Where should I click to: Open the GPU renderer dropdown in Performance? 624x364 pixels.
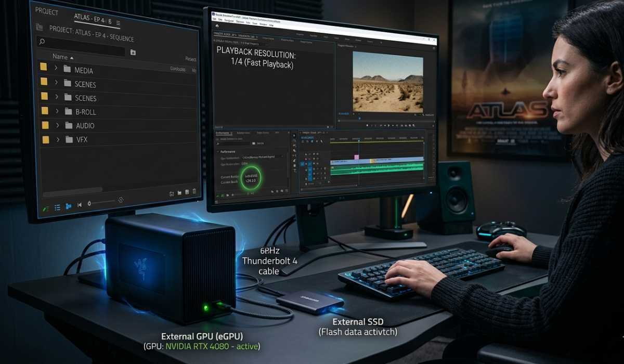click(263, 157)
